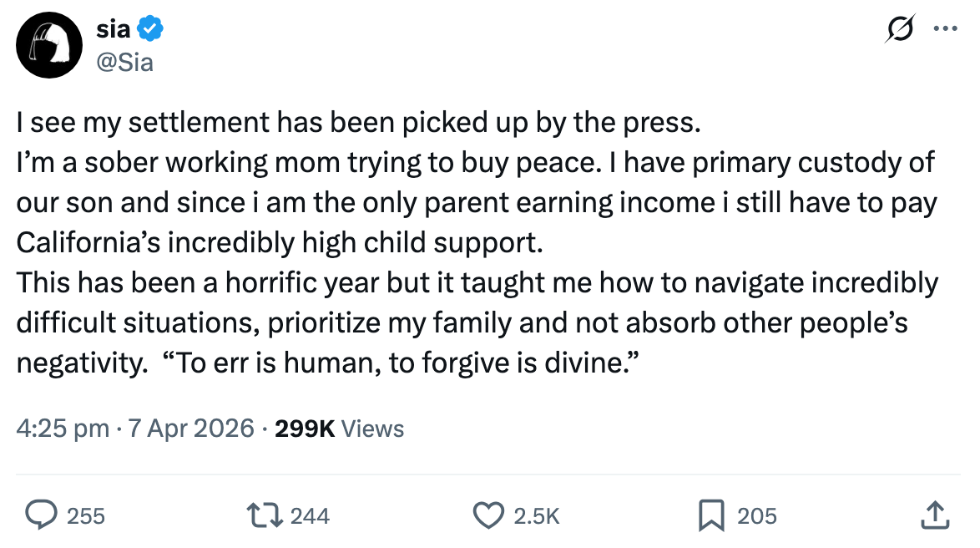Click the 4:25 pm timestamp
The width and height of the screenshot is (980, 548).
point(63,429)
